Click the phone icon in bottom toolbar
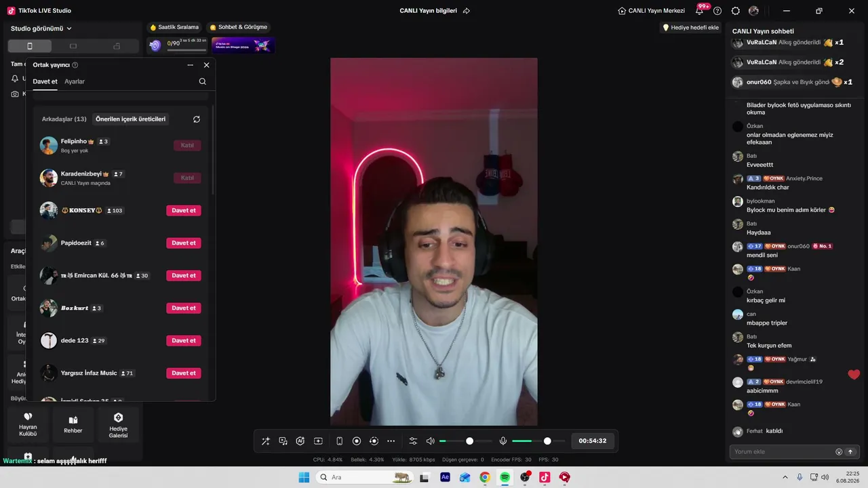The height and width of the screenshot is (488, 868). pos(339,441)
